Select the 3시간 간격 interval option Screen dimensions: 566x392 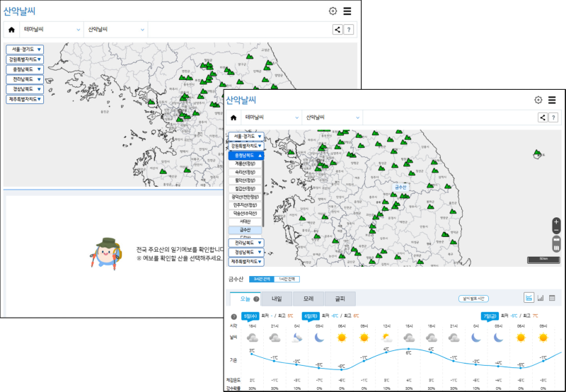point(262,279)
